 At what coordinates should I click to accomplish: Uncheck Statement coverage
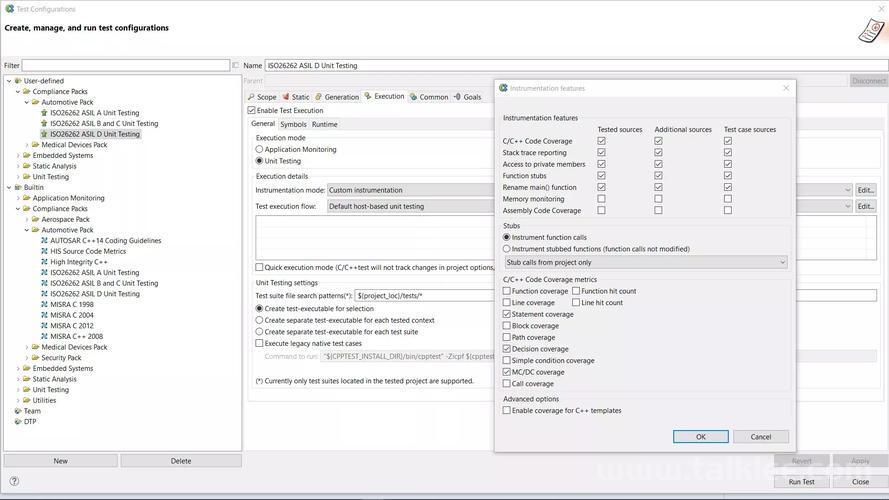507,314
